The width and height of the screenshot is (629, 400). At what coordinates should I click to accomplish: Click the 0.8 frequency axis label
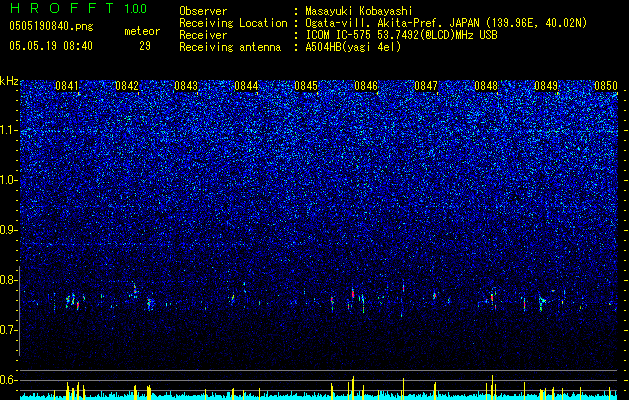point(9,280)
